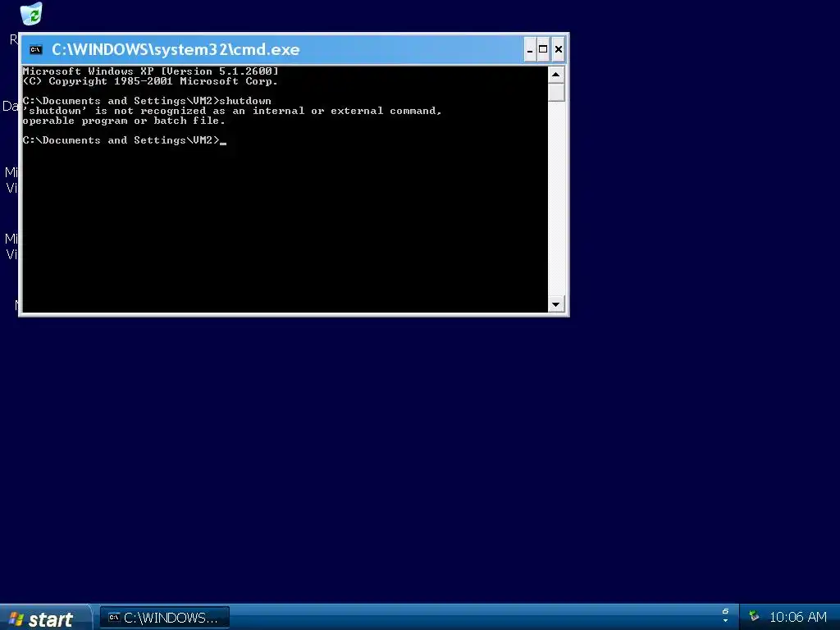This screenshot has width=840, height=630.
Task: Click the "Microsoft Windows XP [Version 5.1.2600]" line
Action: (x=151, y=71)
